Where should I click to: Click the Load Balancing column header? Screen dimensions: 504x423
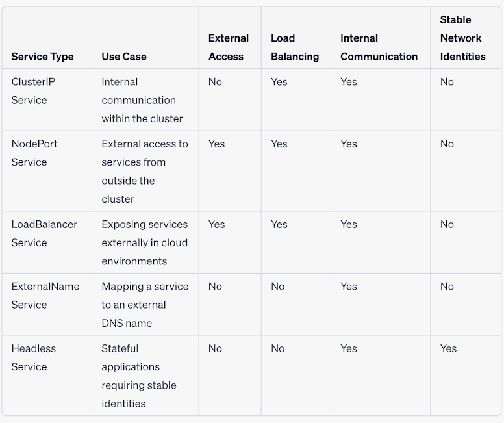[295, 47]
